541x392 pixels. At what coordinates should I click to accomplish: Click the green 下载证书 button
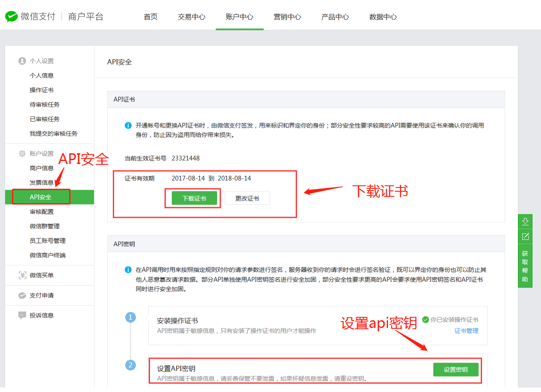click(194, 199)
